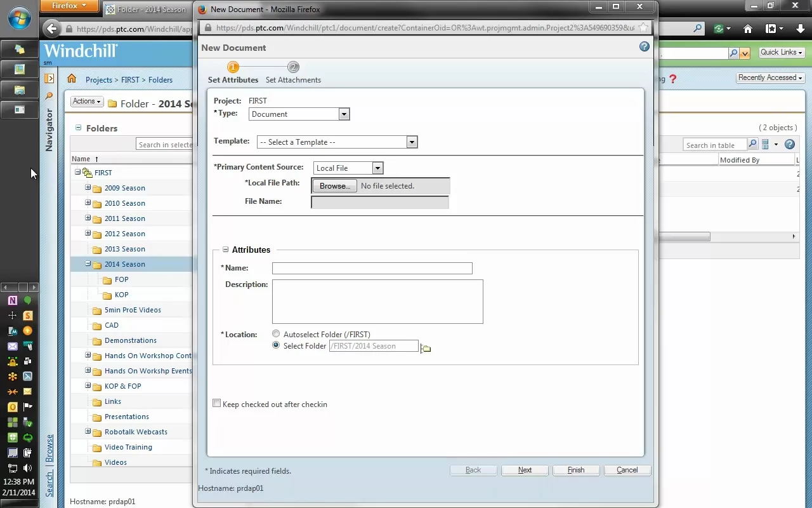Expand the 2009 Season folder node

tap(88, 187)
